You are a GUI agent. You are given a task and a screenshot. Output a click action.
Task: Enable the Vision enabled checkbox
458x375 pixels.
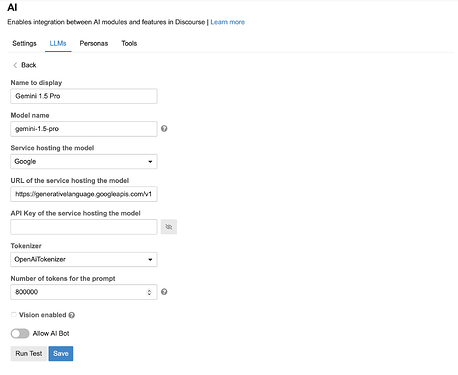(x=14, y=315)
